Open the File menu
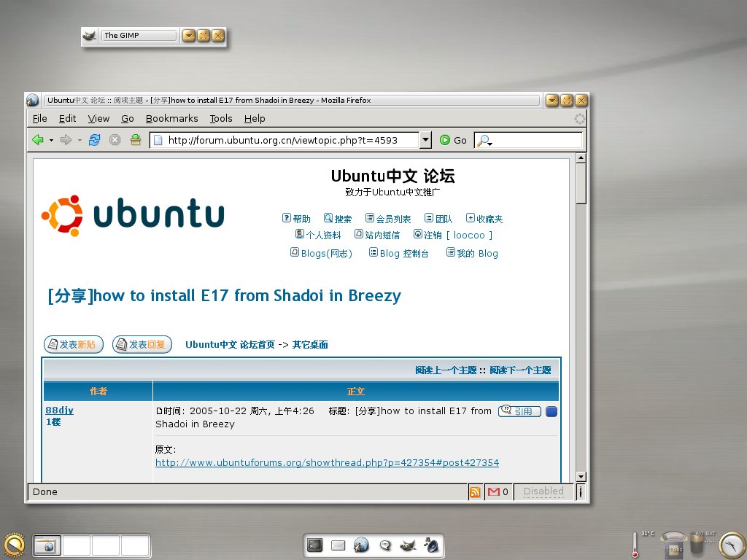Screen dimensions: 747x560 click(39, 119)
